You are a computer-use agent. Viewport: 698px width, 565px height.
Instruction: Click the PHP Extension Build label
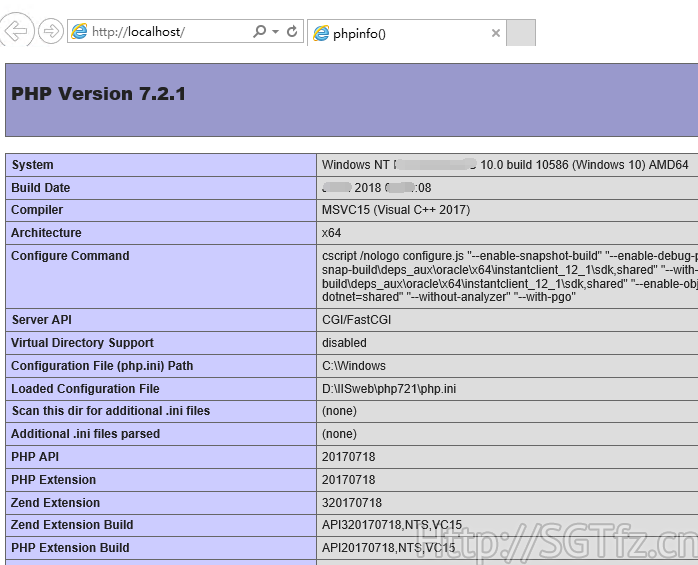pos(70,548)
